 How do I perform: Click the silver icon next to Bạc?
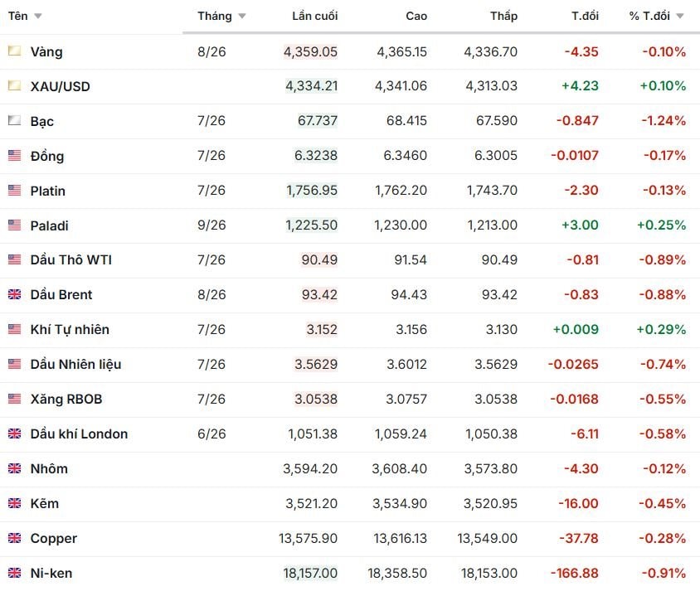(14, 120)
